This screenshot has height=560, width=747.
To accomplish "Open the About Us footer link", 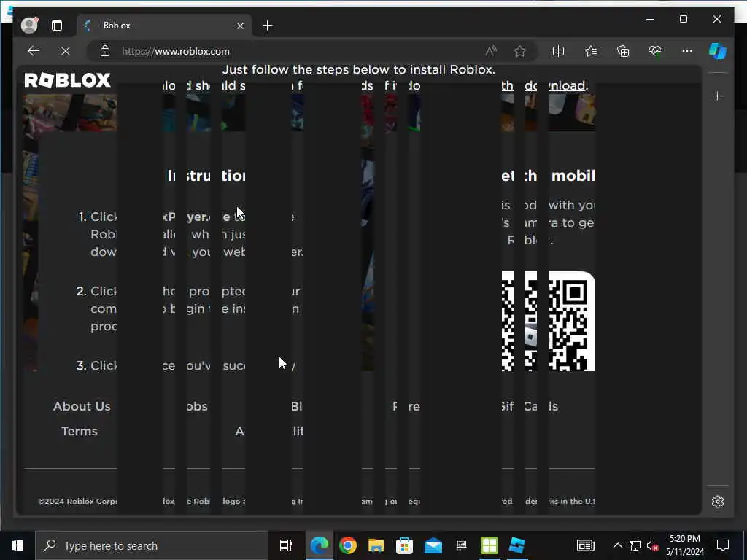I will (x=82, y=406).
